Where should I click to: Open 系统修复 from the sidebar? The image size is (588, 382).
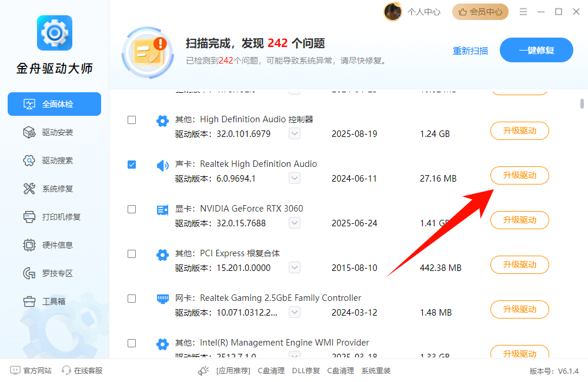[54, 189]
